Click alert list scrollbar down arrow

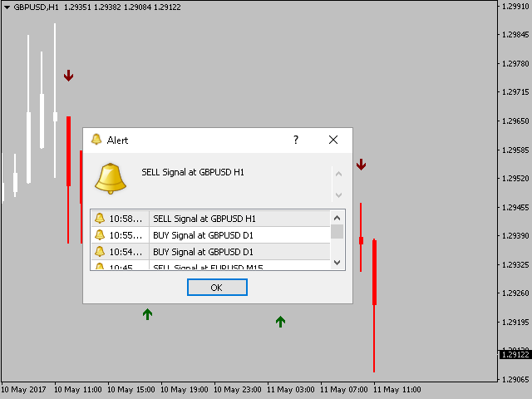tap(337, 263)
